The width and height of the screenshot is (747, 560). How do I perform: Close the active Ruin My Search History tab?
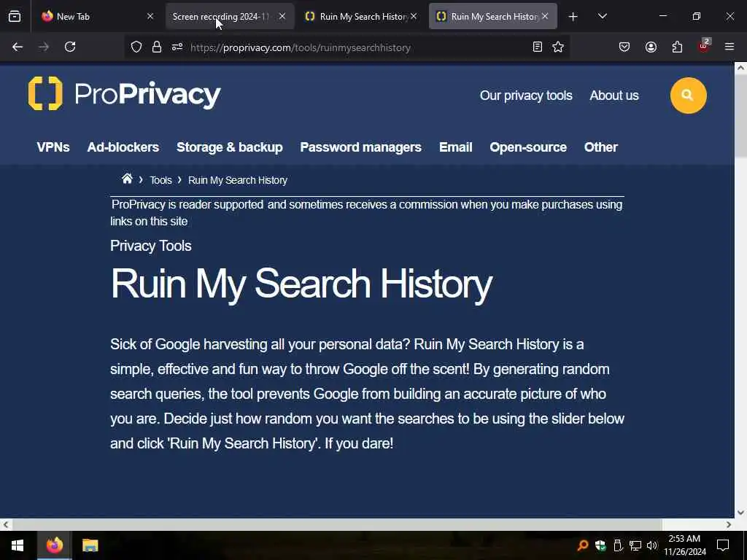point(545,16)
